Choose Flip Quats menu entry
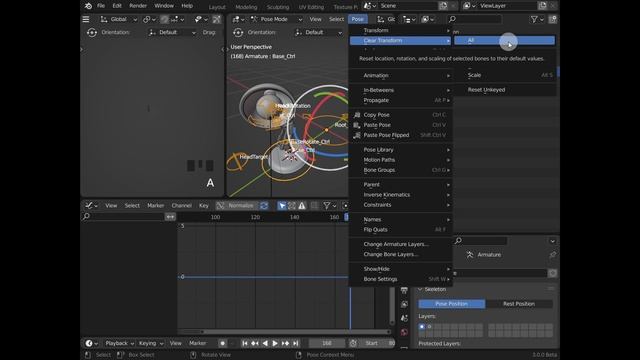The image size is (640, 360). tap(400, 230)
